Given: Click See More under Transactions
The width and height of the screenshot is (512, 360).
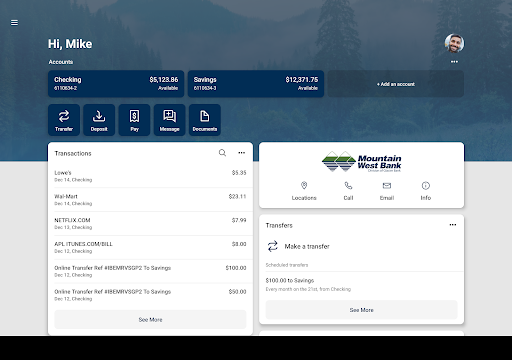Looking at the screenshot, I should (150, 319).
